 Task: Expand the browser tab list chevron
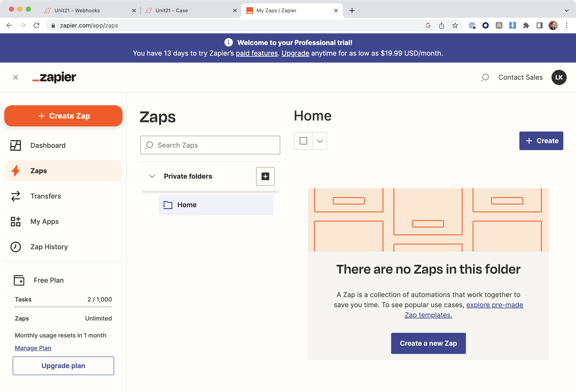tap(566, 11)
